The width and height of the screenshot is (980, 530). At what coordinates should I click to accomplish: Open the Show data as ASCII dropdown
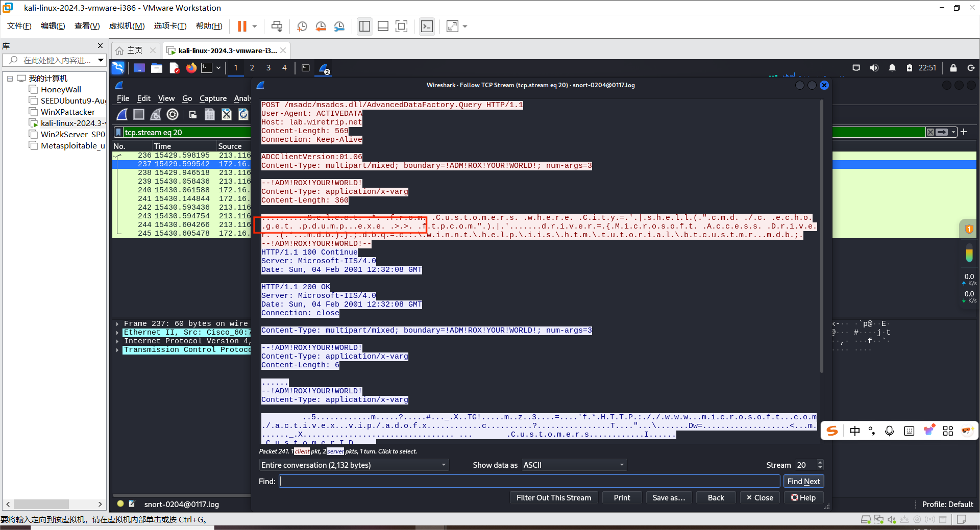point(574,465)
